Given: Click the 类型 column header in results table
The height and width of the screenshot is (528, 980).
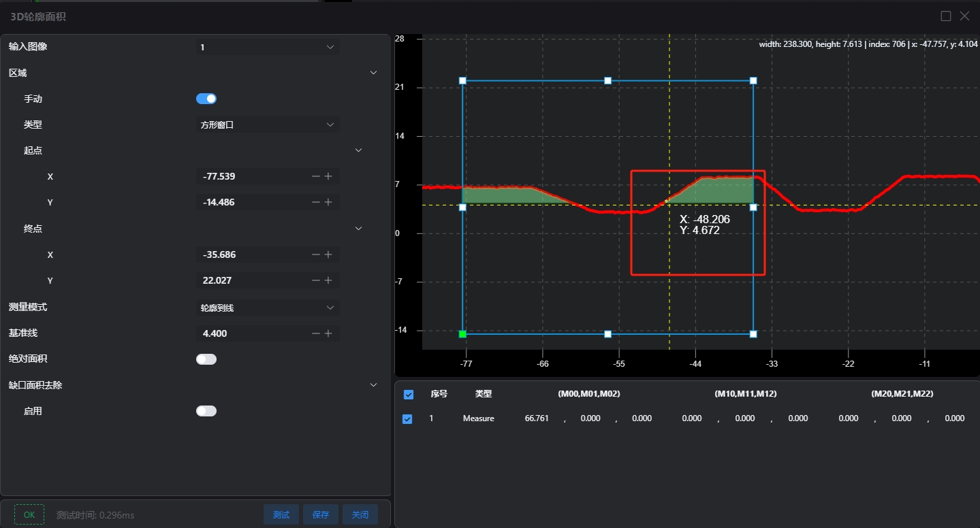Looking at the screenshot, I should (484, 394).
